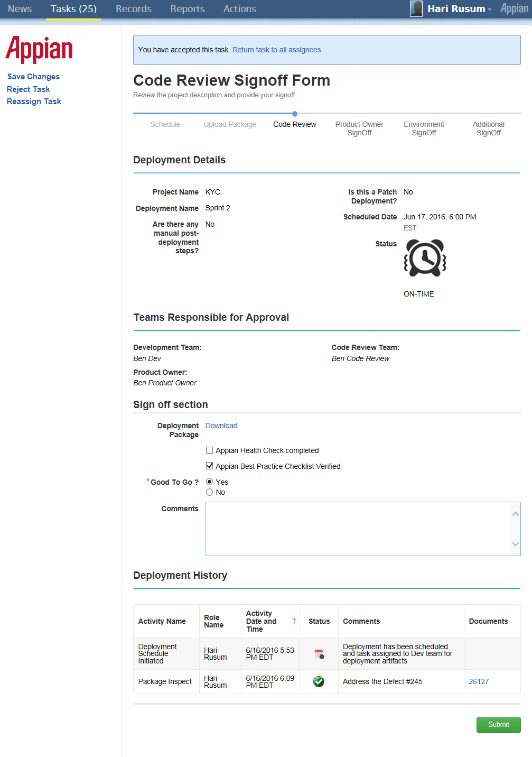Click the Activity Date and Time column header
This screenshot has width=532, height=757.
pyautogui.click(x=270, y=621)
